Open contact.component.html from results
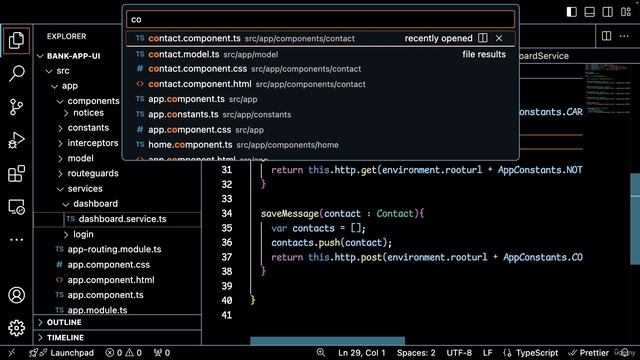 (x=320, y=84)
